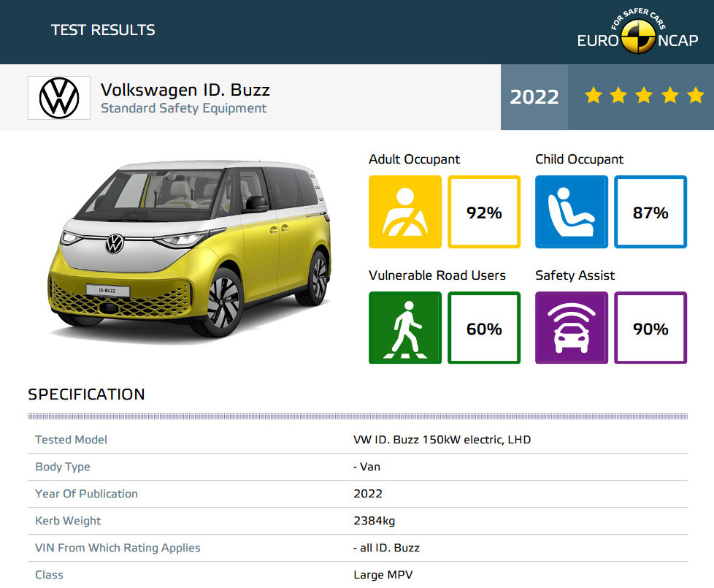Click the 2022 year badge
The image size is (714, 588).
pyautogui.click(x=534, y=97)
